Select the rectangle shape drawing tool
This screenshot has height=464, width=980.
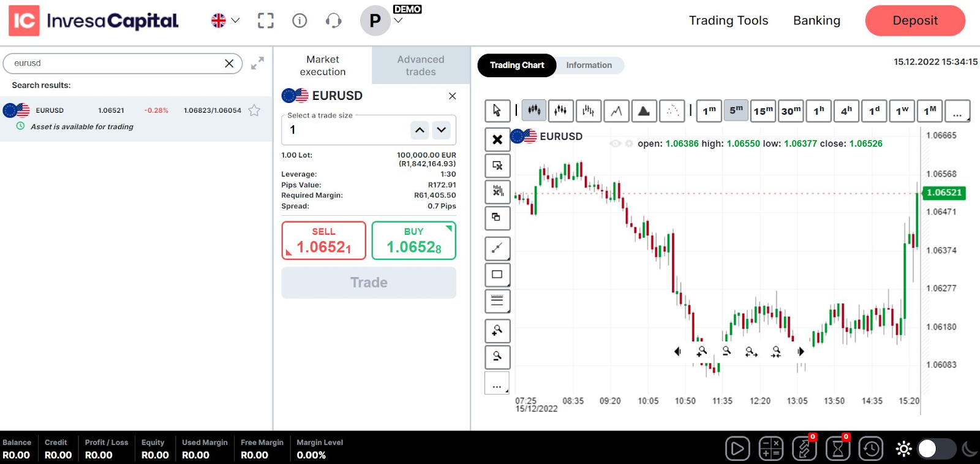click(497, 275)
